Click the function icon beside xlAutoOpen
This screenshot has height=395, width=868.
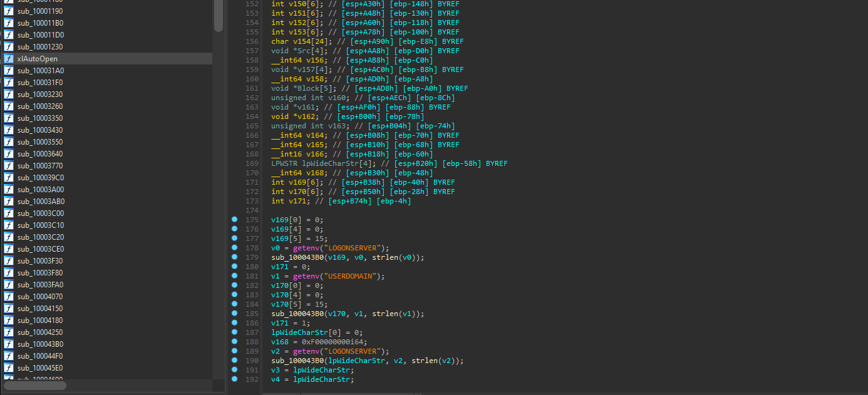(9, 58)
